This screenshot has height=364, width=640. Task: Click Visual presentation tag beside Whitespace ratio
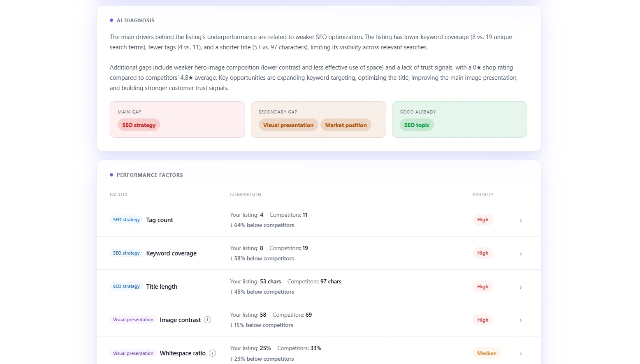point(133,353)
